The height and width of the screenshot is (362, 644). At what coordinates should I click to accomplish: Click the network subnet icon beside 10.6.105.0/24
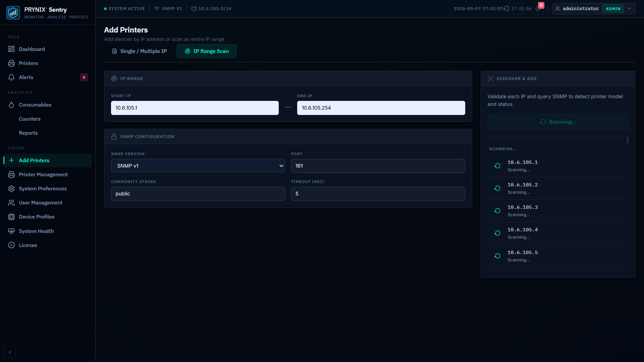pos(194,9)
